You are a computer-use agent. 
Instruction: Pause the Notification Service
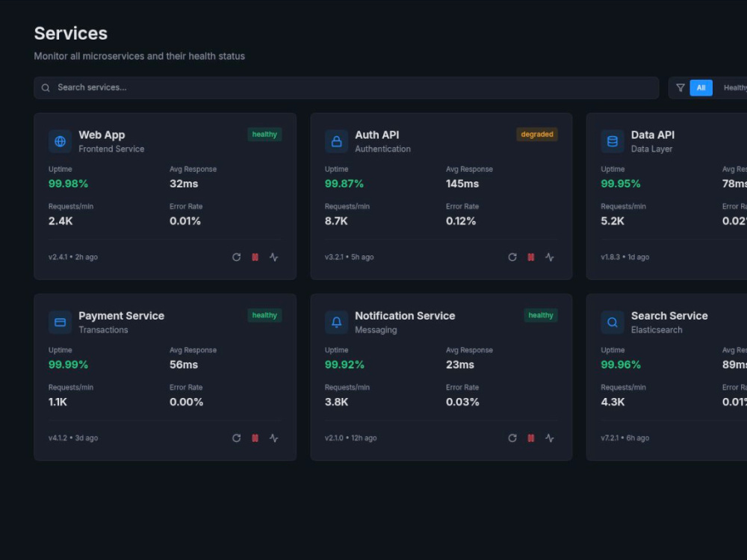click(530, 438)
